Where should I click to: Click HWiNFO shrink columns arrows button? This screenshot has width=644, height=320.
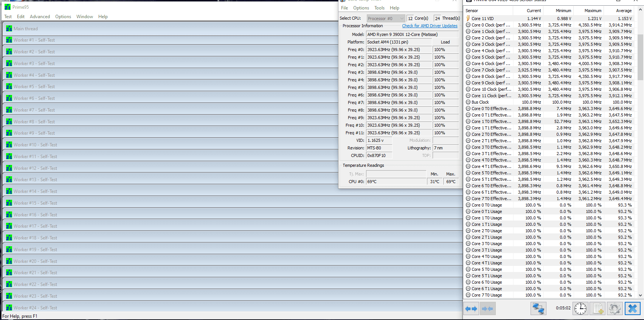pos(487,309)
